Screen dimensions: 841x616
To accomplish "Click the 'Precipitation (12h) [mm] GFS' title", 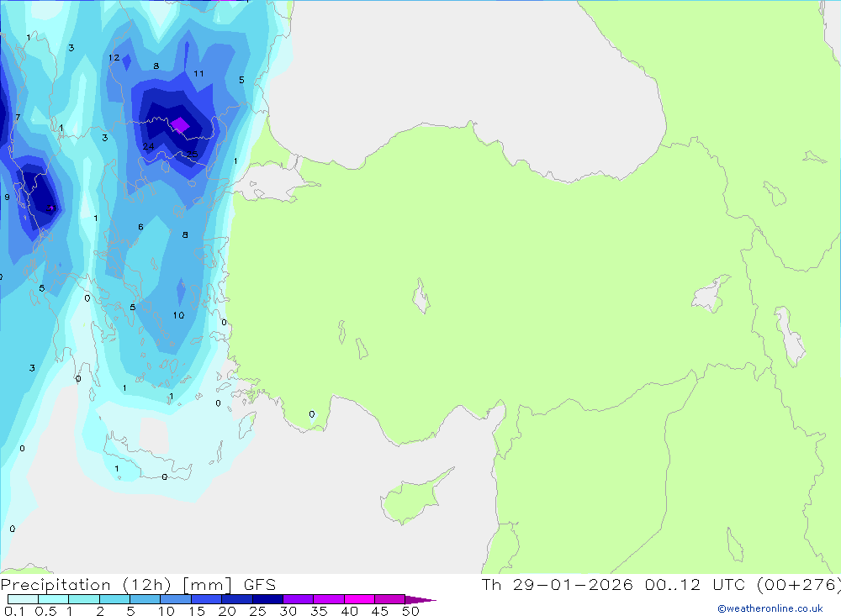I will tap(139, 585).
